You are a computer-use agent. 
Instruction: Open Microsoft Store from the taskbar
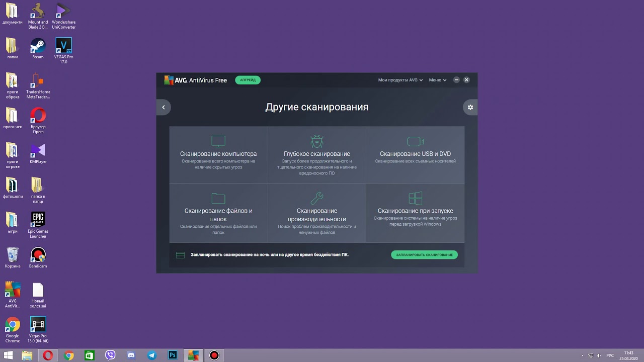[90, 355]
